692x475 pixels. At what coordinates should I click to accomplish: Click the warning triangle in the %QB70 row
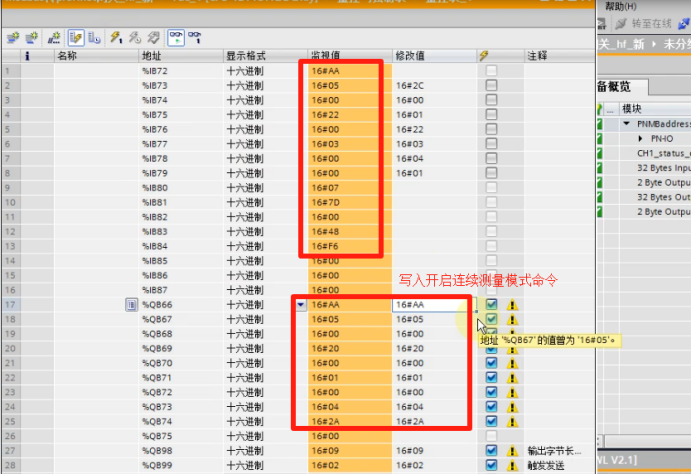coord(512,363)
